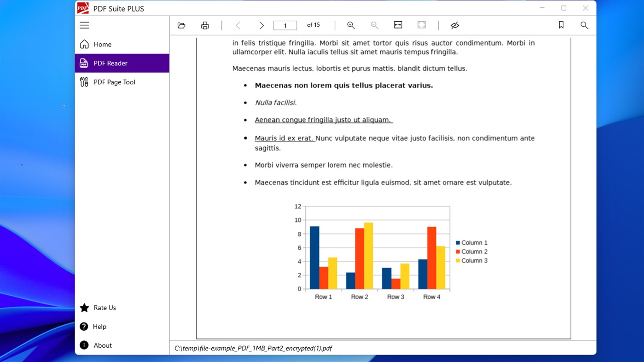Print the current document

click(204, 25)
